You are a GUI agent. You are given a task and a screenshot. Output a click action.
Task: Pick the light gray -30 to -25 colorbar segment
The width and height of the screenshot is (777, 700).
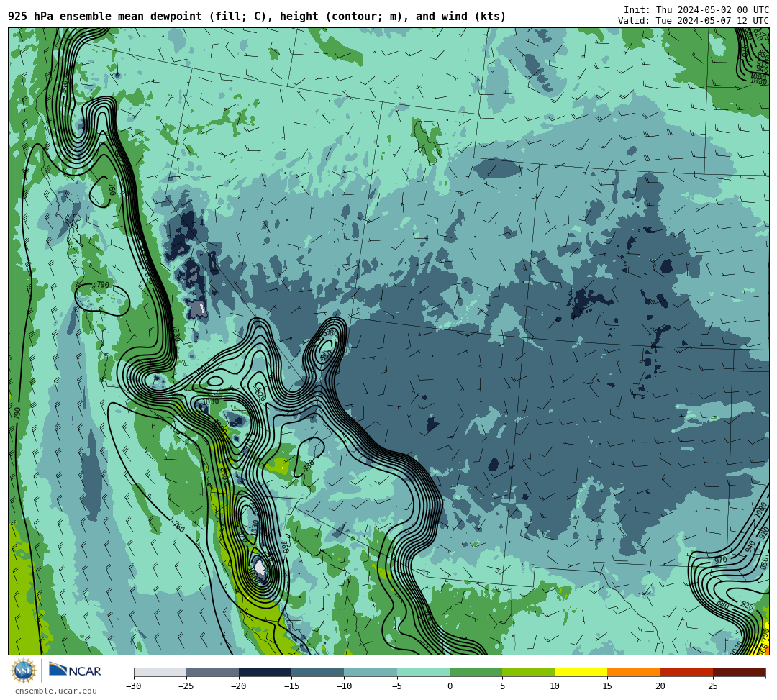pos(160,672)
